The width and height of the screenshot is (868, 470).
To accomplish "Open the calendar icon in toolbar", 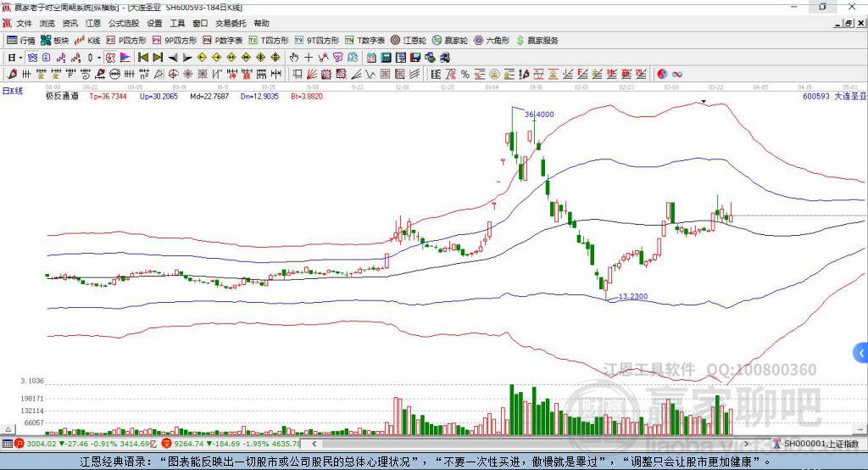I will tap(371, 58).
